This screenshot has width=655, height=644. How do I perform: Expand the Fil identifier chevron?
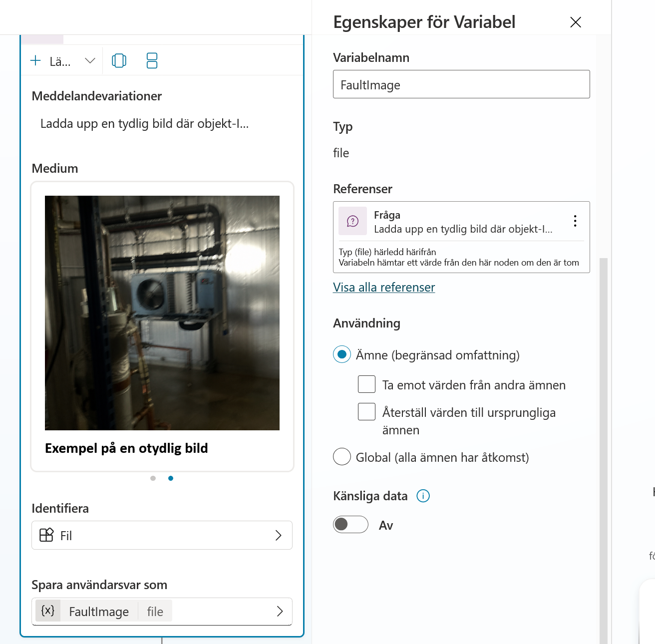279,535
